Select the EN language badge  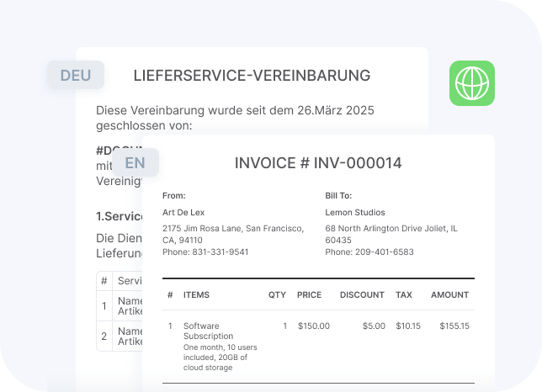pyautogui.click(x=135, y=162)
